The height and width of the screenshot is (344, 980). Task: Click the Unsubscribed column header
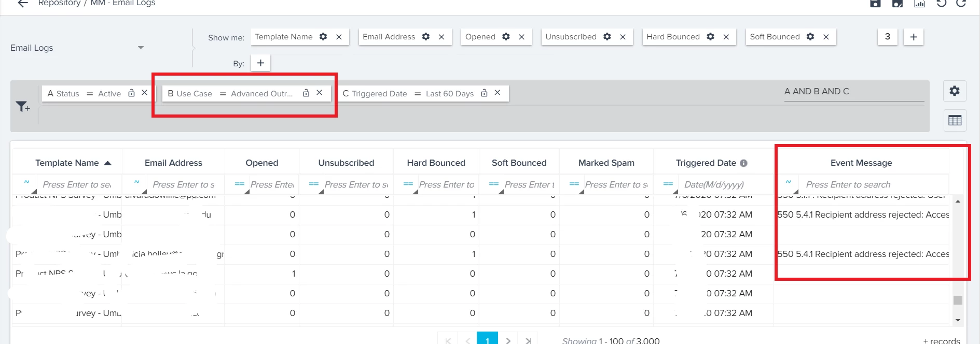pyautogui.click(x=346, y=163)
